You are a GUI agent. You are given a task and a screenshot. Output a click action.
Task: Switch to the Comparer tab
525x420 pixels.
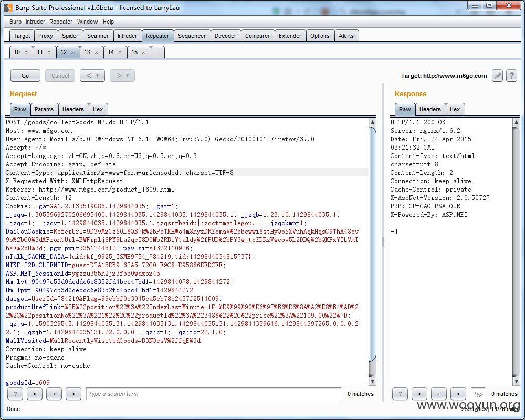pyautogui.click(x=257, y=36)
